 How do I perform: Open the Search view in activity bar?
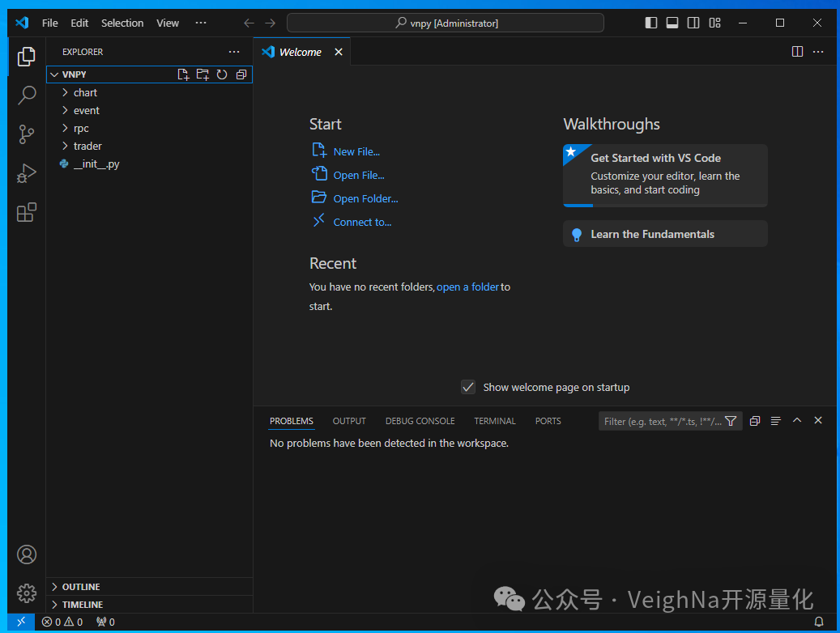[x=27, y=96]
